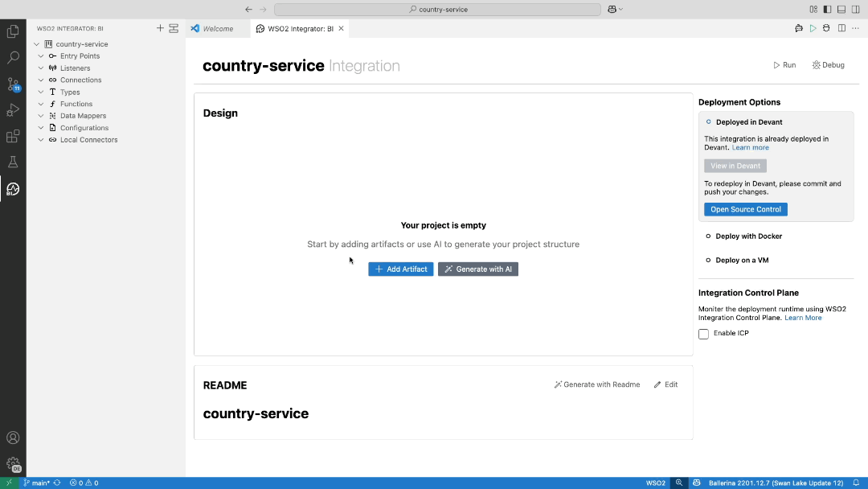The image size is (868, 489).
Task: Launch the Run Integration play icon in editor toolbar
Action: 813,27
